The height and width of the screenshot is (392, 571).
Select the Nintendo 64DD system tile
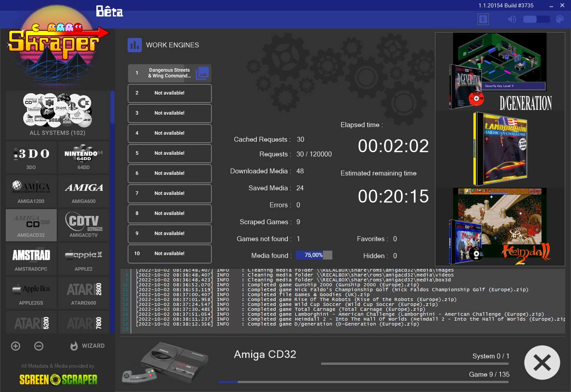click(x=84, y=157)
